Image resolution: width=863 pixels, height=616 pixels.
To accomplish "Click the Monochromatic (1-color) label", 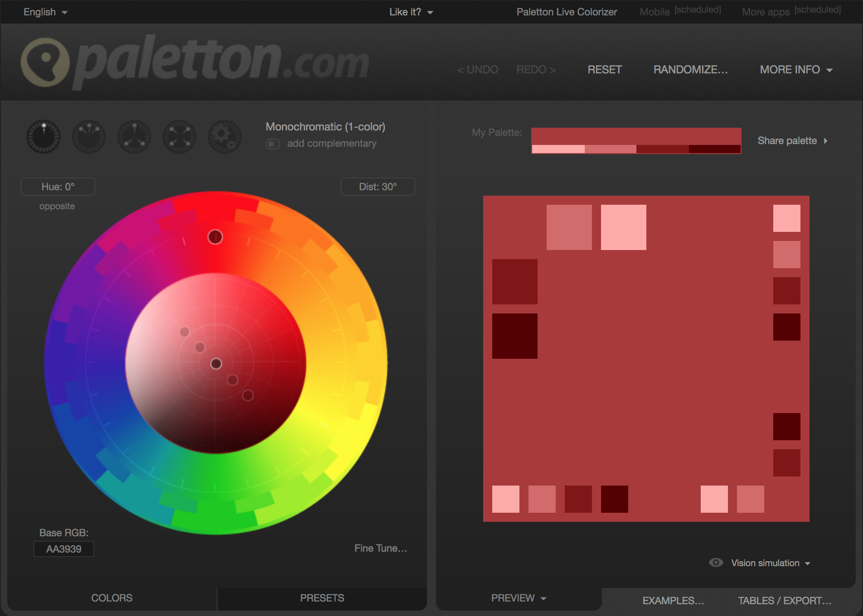I will coord(325,127).
